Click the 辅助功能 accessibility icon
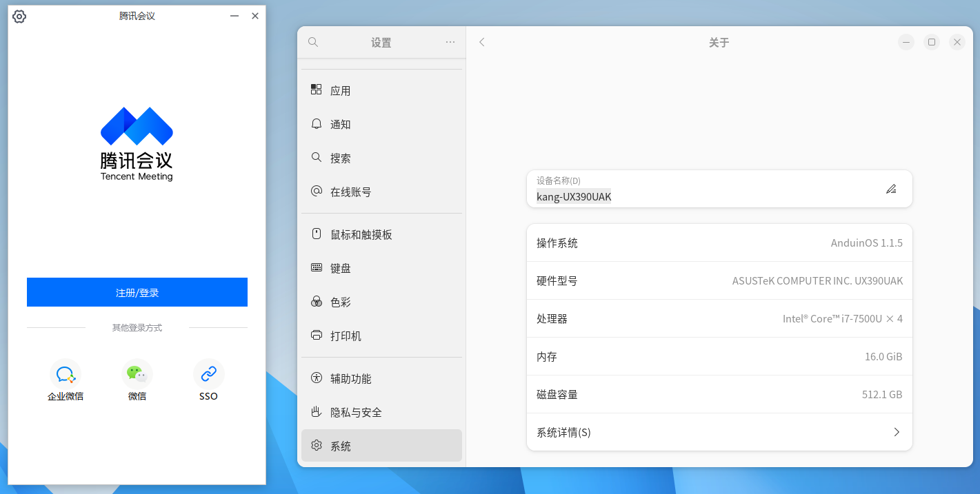Screen dimensions: 980x494 [317, 378]
